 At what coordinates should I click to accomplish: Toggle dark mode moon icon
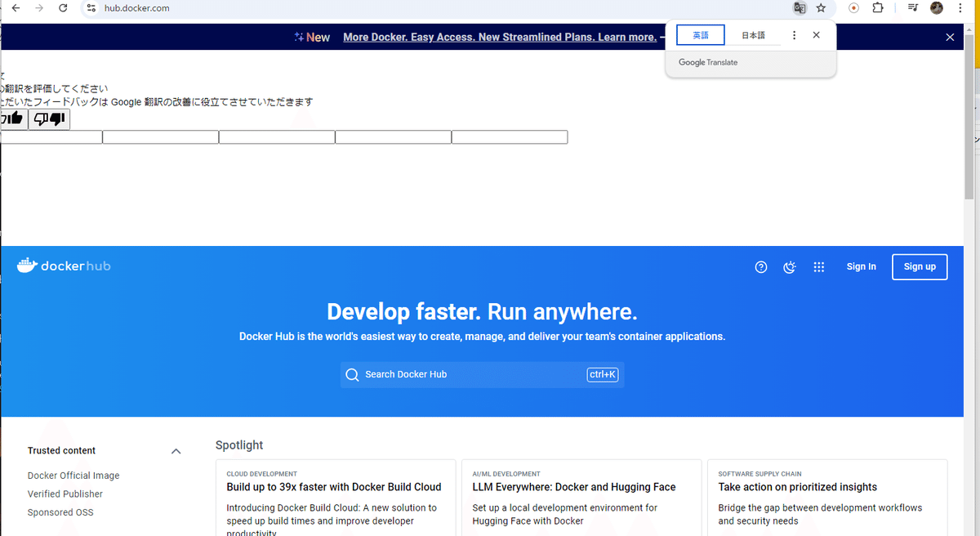pyautogui.click(x=790, y=267)
